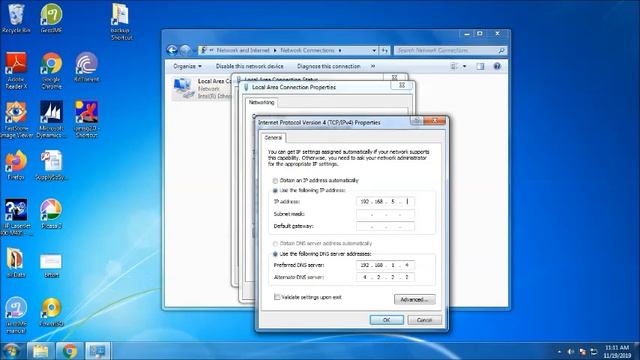Click the volume speaker tray icon
This screenshot has width=640, height=360.
[x=571, y=352]
